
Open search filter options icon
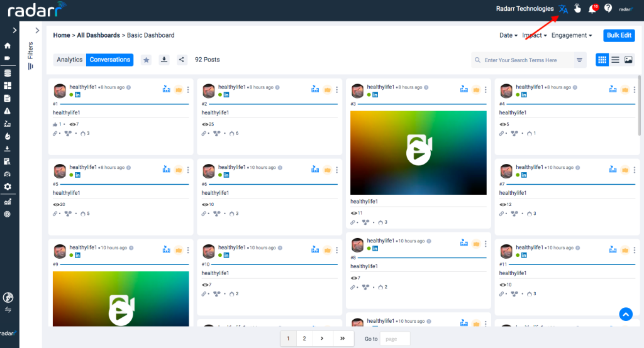pos(579,60)
